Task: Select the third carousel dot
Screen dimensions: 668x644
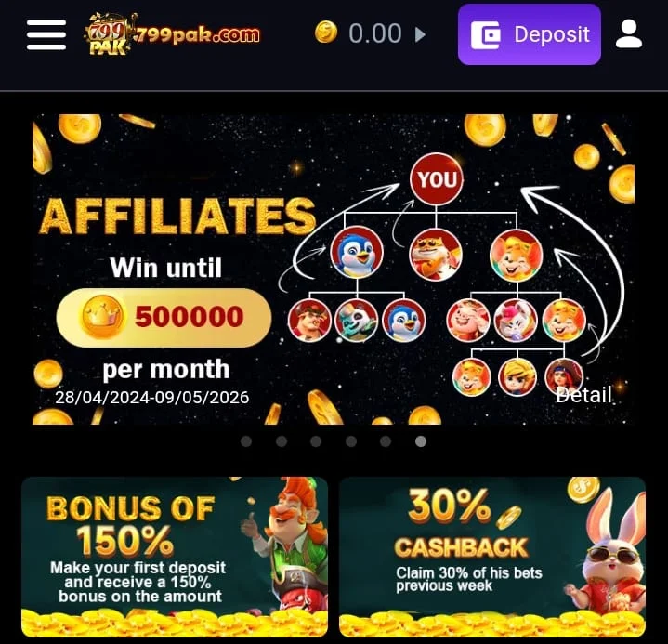Action: coord(316,441)
